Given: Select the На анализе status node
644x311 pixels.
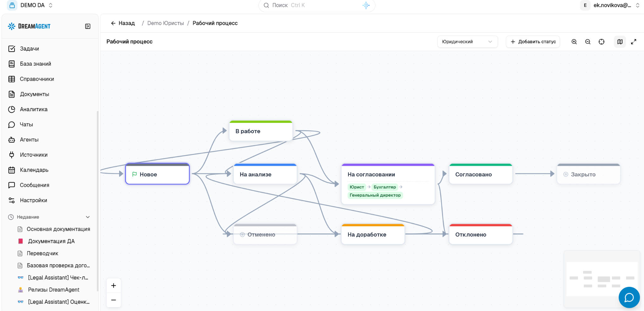Looking at the screenshot, I should tap(265, 174).
